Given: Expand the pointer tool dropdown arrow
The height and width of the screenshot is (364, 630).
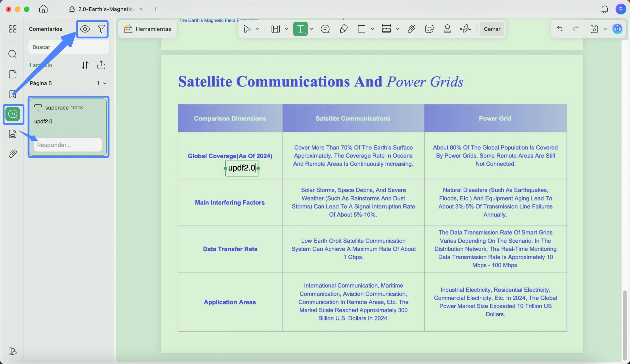Looking at the screenshot, I should click(x=258, y=29).
